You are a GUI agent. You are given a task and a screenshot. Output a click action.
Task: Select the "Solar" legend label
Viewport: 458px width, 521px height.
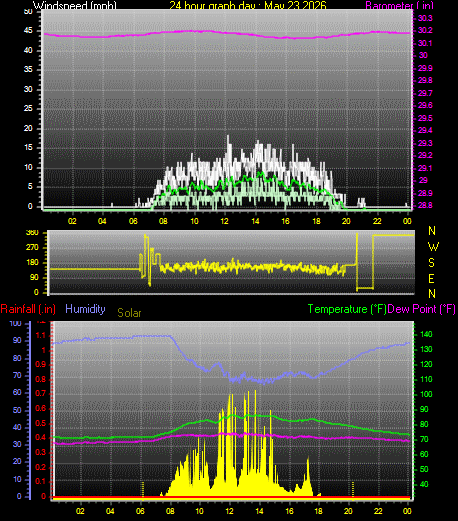(x=129, y=313)
